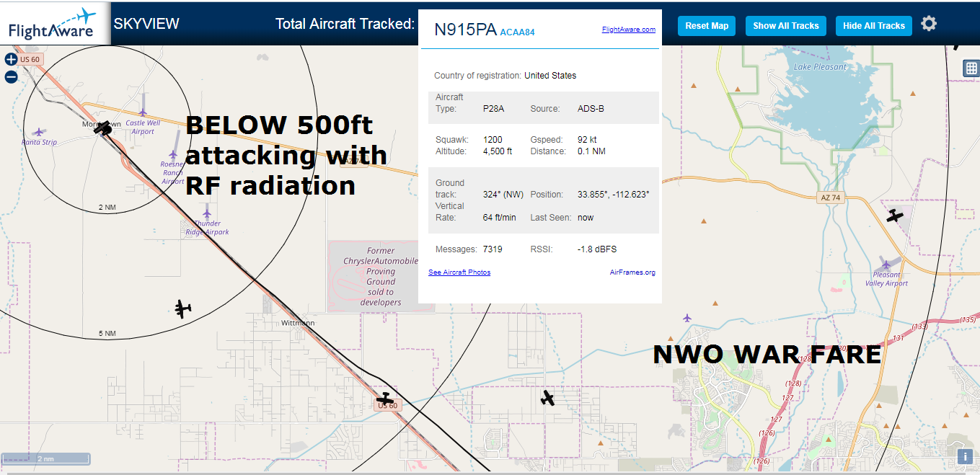
Task: Select the aircraft icon over Morristown
Action: point(103,128)
